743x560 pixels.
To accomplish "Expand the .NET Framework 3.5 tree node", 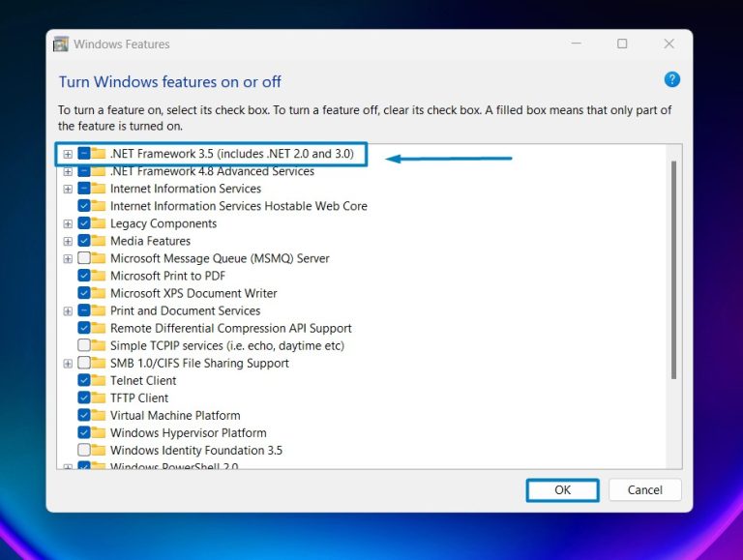I will 68,154.
